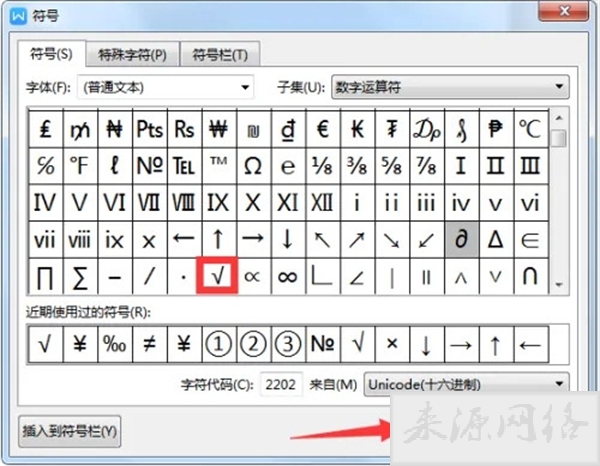Select circled number ① in recent symbols

218,344
